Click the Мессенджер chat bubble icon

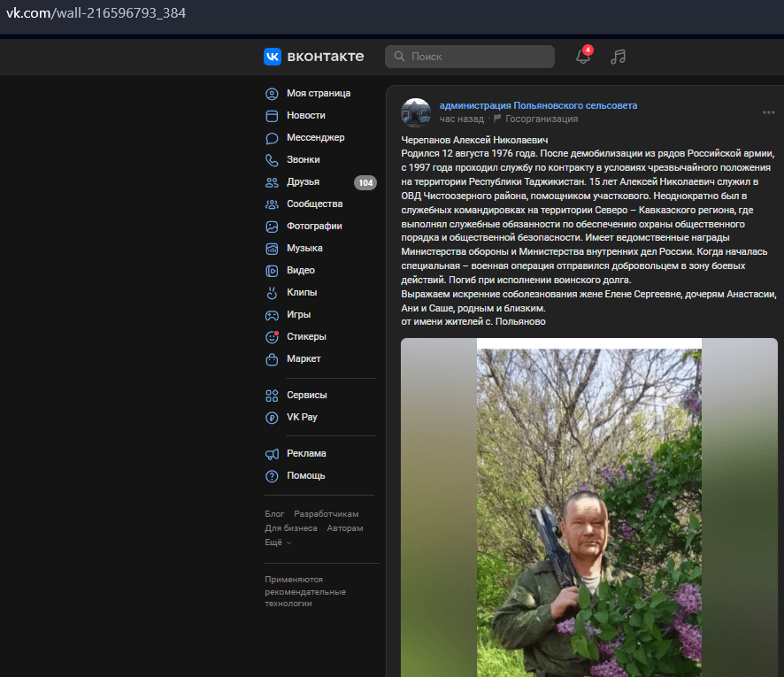[x=272, y=138]
